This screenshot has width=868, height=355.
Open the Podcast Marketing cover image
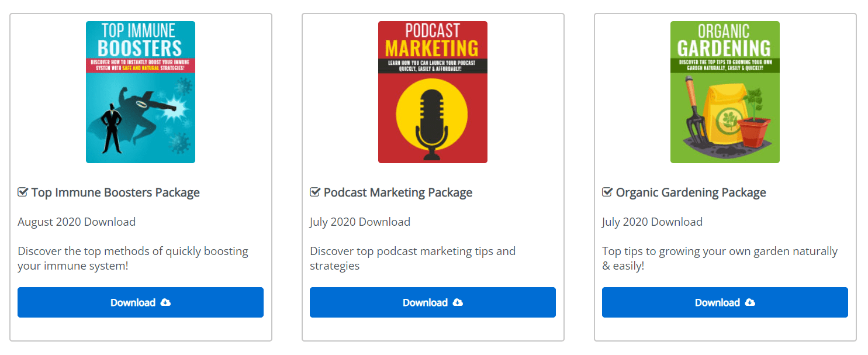(433, 92)
